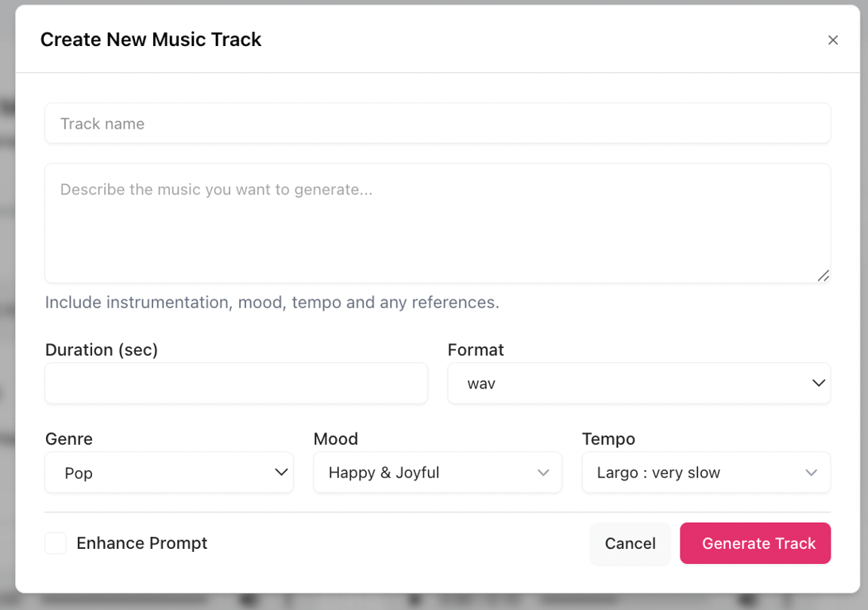Click the Create New Music Track title
Viewport: 868px width, 610px height.
pos(151,40)
